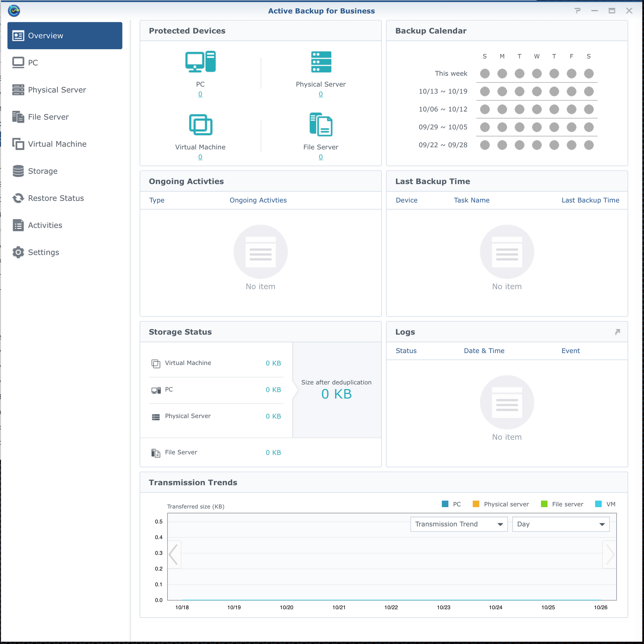Sort by Task Name column header
The height and width of the screenshot is (644, 644).
(x=472, y=200)
